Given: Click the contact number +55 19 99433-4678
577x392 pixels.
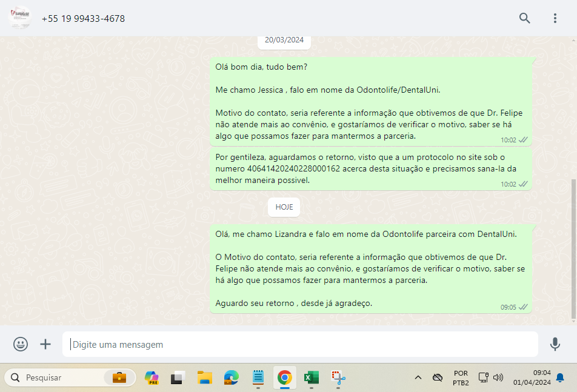Looking at the screenshot, I should pos(83,18).
